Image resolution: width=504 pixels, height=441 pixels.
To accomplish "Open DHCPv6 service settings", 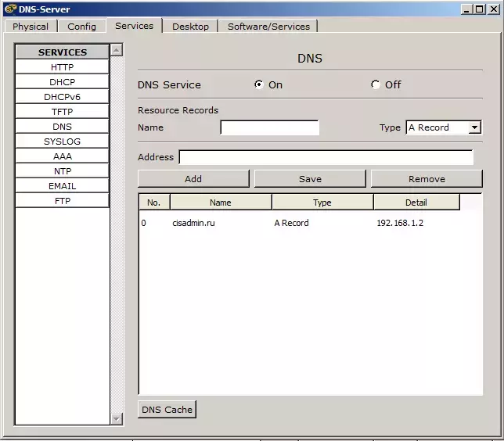I will coord(63,97).
